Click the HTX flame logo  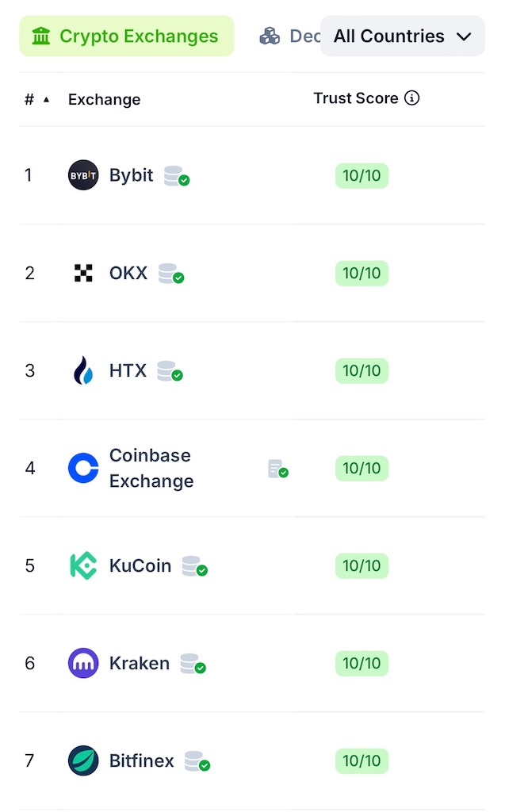[82, 370]
